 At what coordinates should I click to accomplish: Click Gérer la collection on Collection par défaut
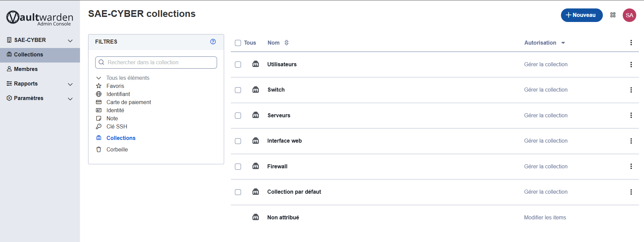(545, 192)
